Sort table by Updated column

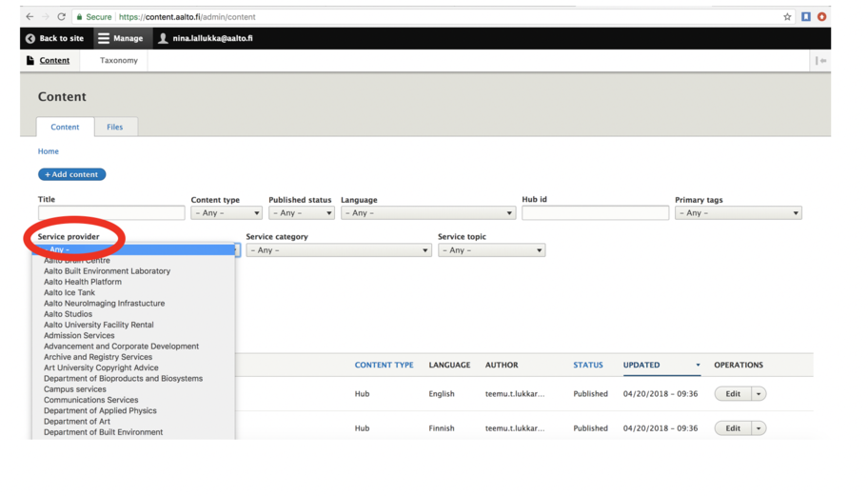click(641, 365)
